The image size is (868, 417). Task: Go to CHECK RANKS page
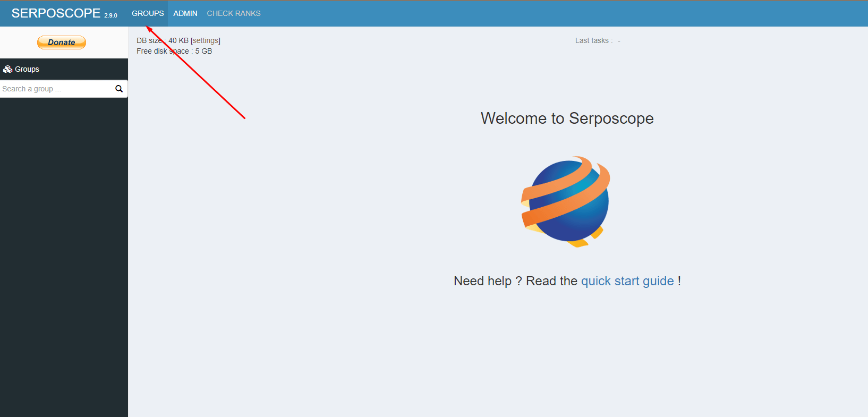click(x=234, y=13)
